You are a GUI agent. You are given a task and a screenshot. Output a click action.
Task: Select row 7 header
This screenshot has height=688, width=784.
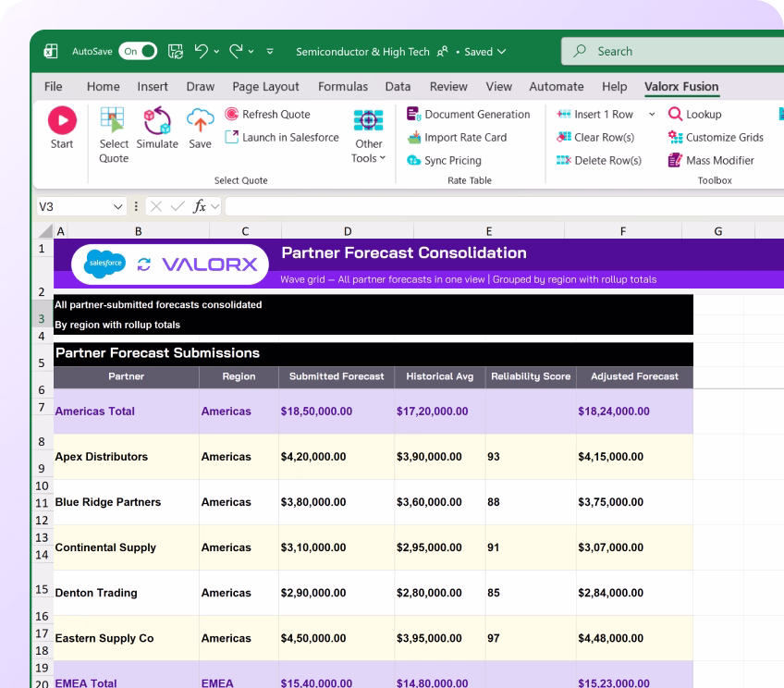coord(42,408)
